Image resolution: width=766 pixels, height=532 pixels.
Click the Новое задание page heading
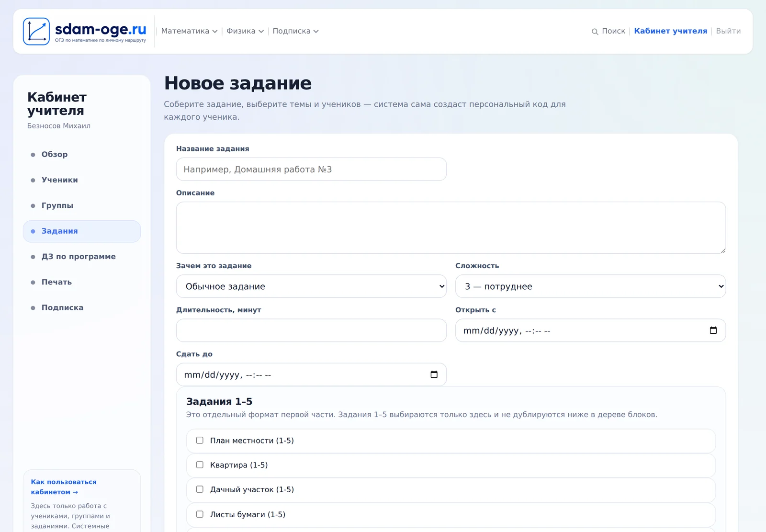[x=238, y=83]
